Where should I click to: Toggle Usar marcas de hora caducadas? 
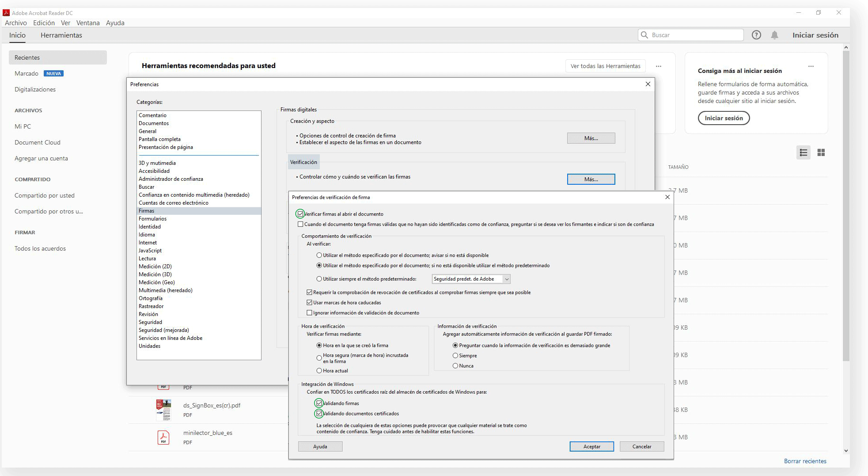pyautogui.click(x=309, y=302)
